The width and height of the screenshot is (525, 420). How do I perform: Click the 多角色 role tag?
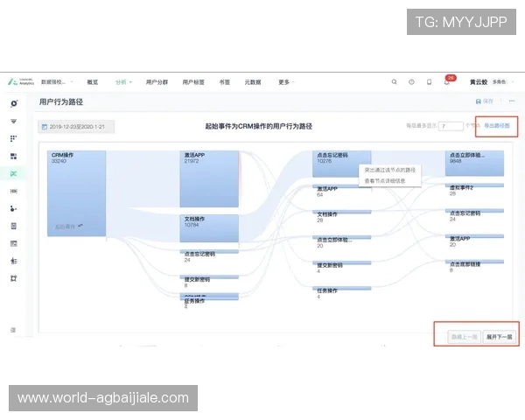pos(499,81)
